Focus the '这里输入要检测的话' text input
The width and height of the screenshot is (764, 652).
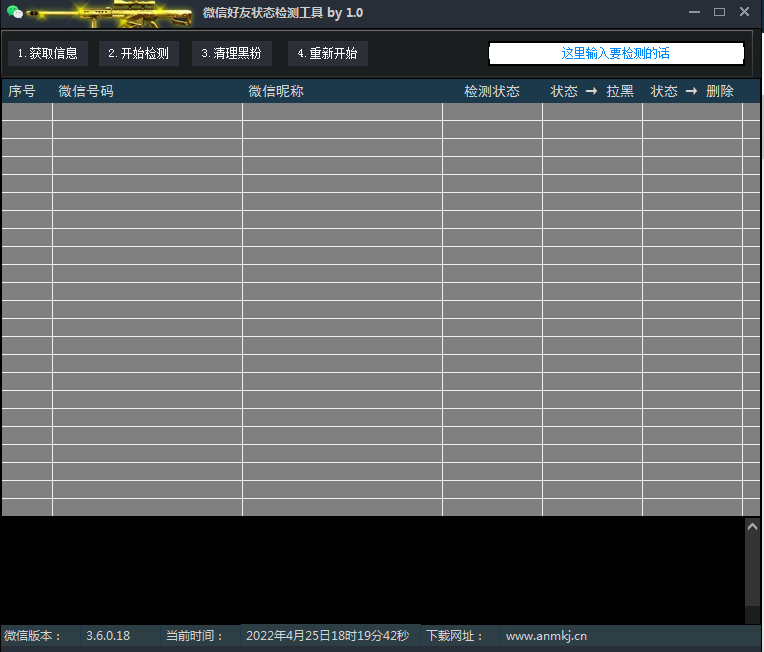coord(615,54)
